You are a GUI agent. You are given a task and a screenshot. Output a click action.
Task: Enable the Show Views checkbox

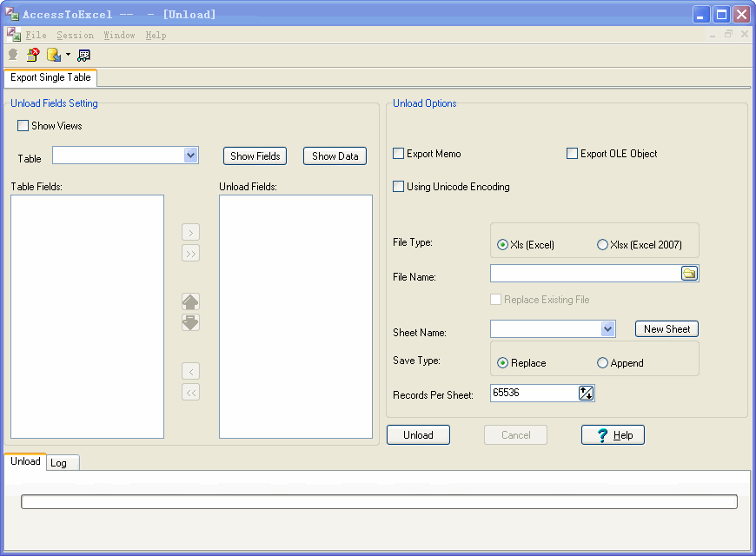(x=23, y=126)
